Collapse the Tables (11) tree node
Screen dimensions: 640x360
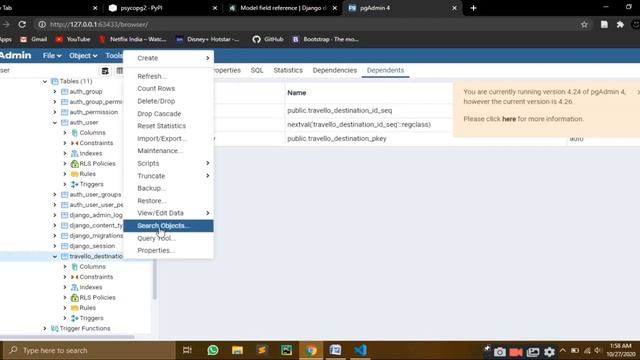tap(44, 81)
